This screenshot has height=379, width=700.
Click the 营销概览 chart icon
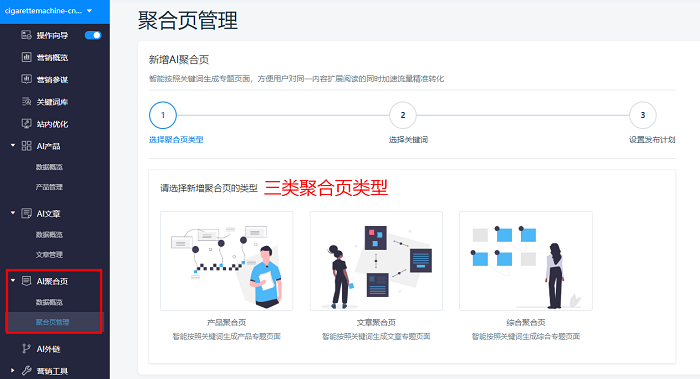pyautogui.click(x=26, y=57)
